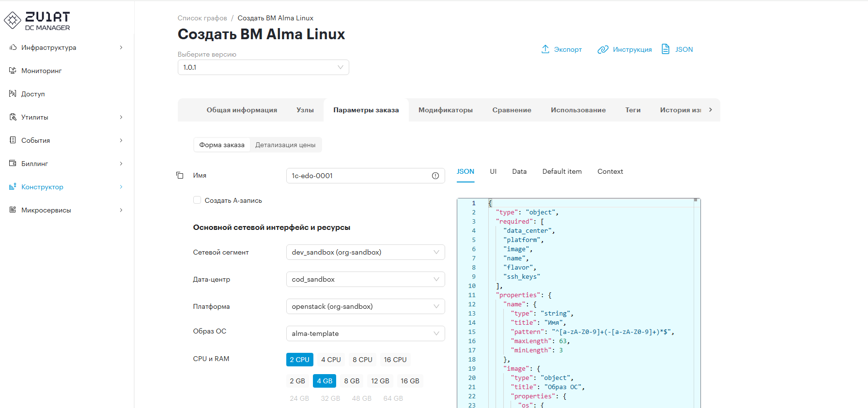Click the Инструкция link icon
Viewport: 868px width, 408px height.
[603, 49]
